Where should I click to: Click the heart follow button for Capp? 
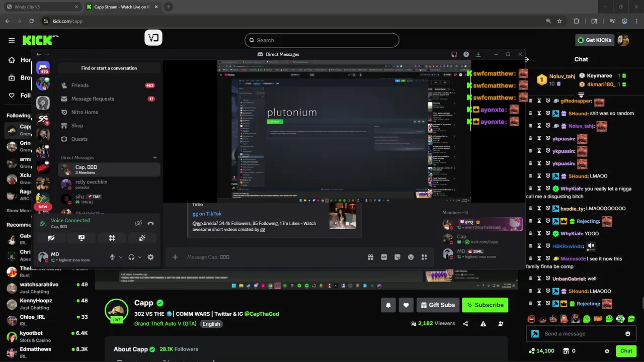(406, 305)
